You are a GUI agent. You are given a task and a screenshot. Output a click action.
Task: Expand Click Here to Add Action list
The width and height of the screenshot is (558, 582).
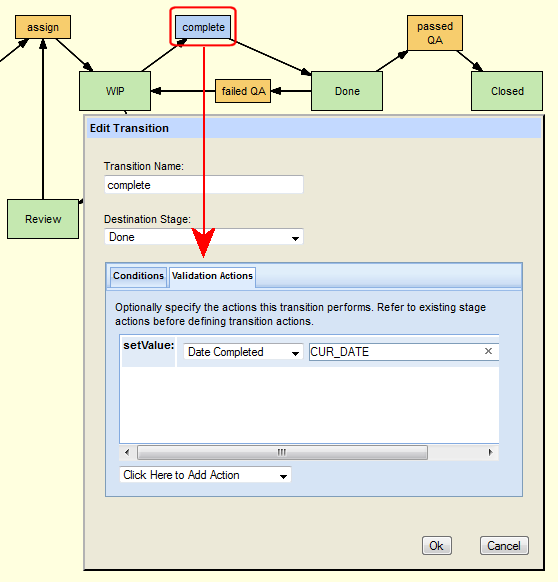pos(205,475)
